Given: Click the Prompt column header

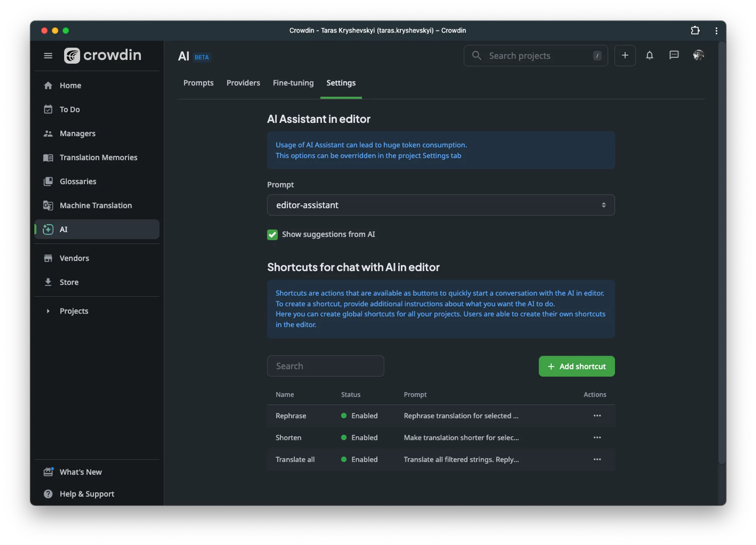Looking at the screenshot, I should [x=415, y=394].
